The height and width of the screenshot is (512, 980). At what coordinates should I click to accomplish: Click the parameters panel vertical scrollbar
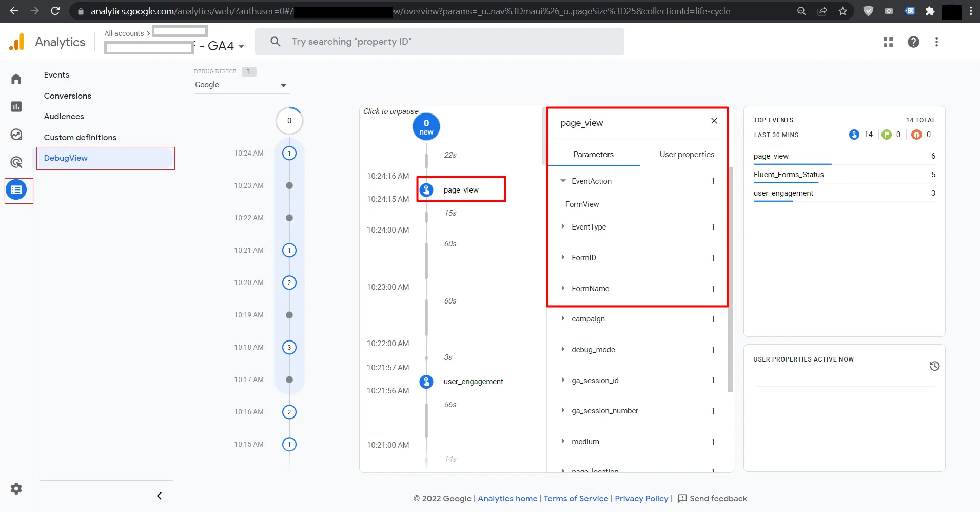pos(731,279)
